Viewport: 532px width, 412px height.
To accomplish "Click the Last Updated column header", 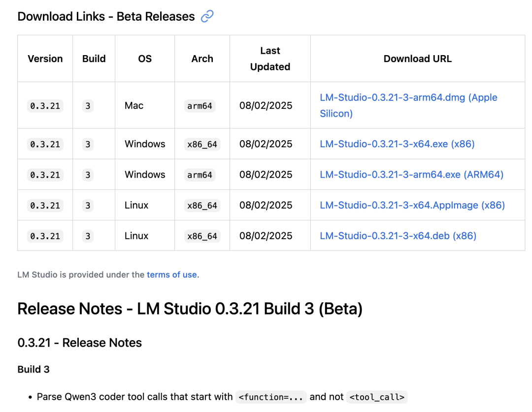I will click(270, 59).
